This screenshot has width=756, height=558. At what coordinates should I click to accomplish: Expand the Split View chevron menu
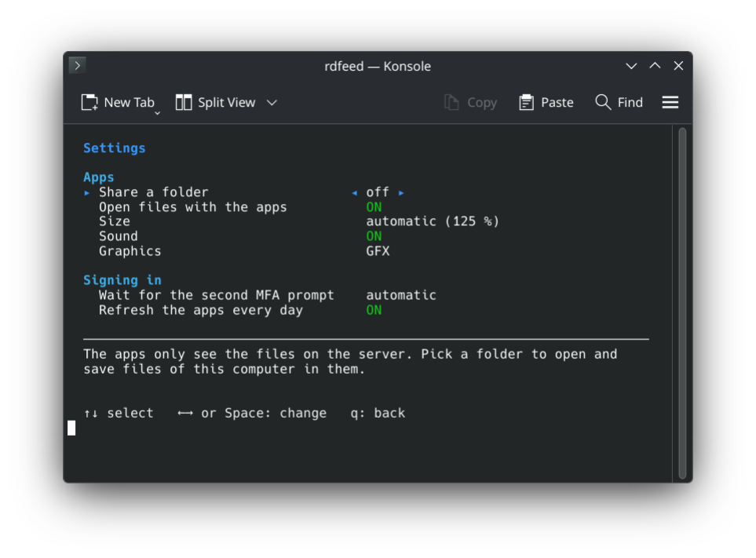[x=272, y=103]
